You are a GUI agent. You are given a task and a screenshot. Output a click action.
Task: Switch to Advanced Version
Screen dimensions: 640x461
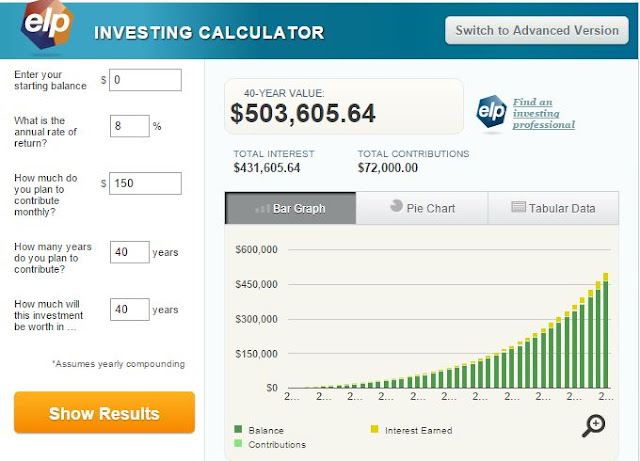pyautogui.click(x=537, y=30)
